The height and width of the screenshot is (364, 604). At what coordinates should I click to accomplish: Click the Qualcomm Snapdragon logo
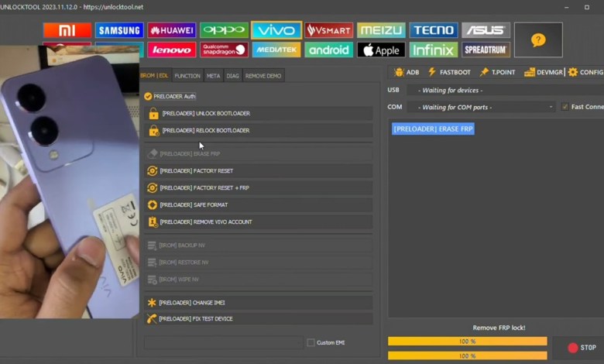coord(224,50)
